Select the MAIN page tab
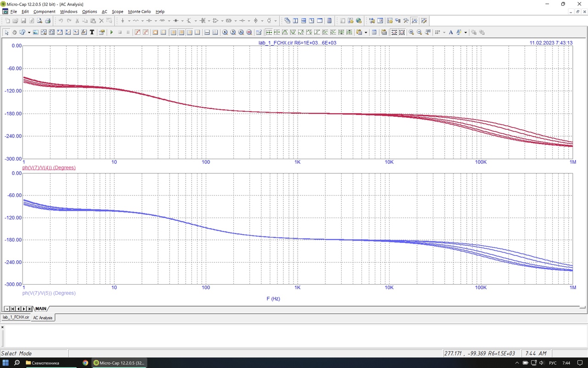 point(41,309)
